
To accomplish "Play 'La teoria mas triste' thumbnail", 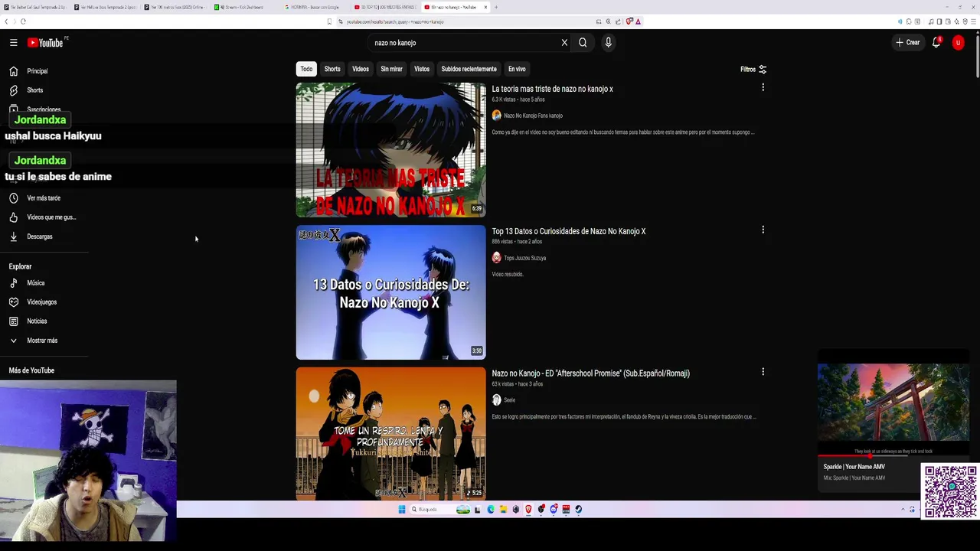I will click(x=390, y=150).
